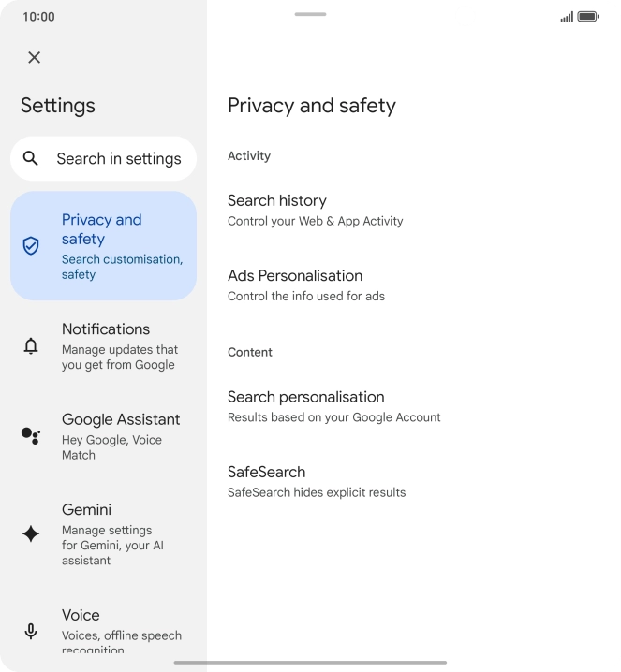
Task: Select the Google Assistant dots icon
Action: [31, 435]
